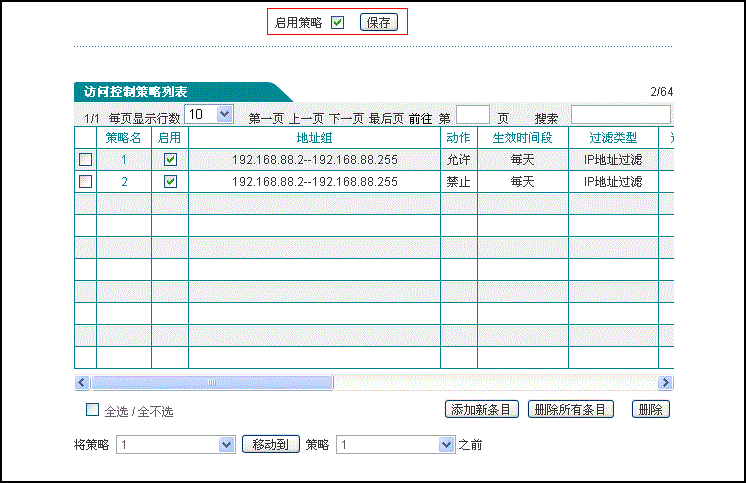This screenshot has width=746, height=483.
Task: Click the address range in policy 1 row
Action: [314, 159]
